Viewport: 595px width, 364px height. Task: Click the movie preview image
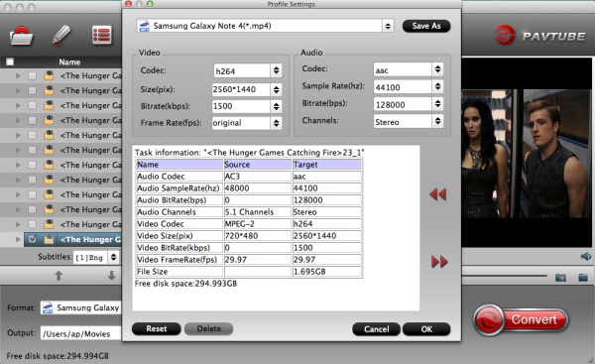coord(528,154)
